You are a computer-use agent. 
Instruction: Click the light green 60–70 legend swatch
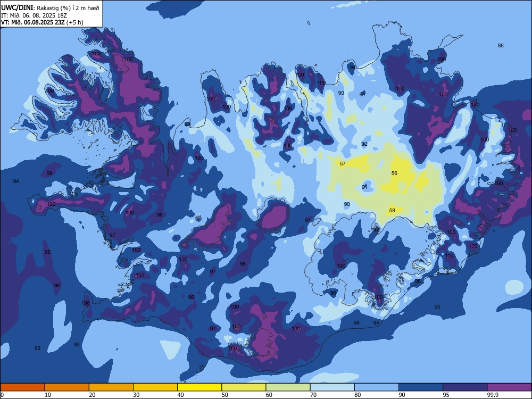288,387
